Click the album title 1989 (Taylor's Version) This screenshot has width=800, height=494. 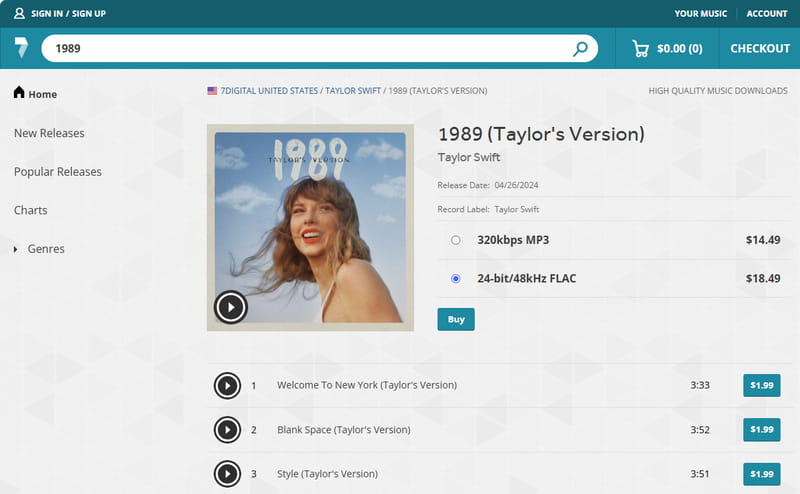541,134
